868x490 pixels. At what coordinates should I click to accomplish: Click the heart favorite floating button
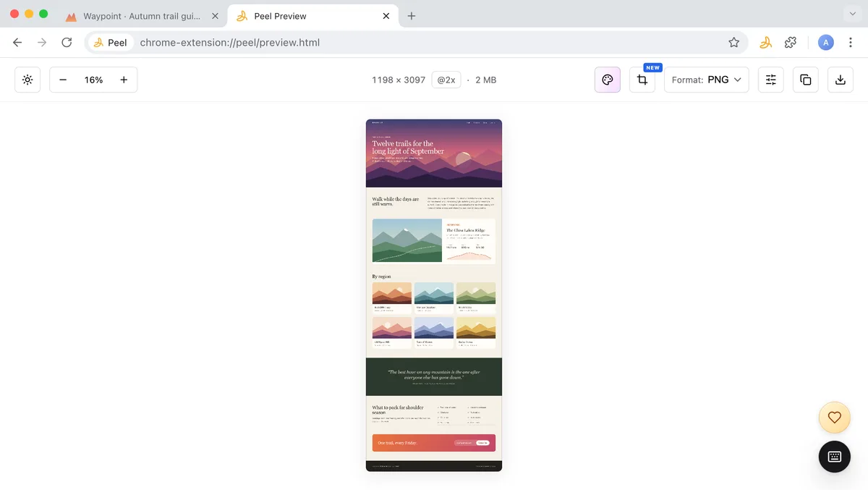point(835,418)
